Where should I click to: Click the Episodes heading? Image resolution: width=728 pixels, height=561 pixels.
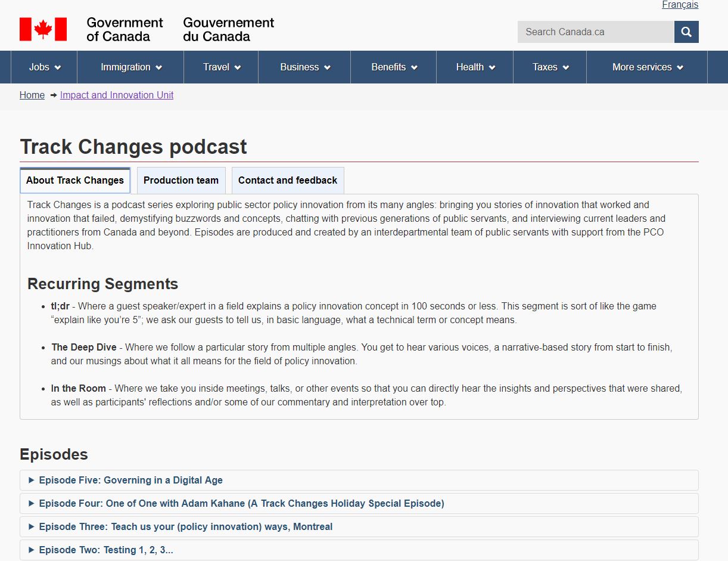tap(54, 454)
